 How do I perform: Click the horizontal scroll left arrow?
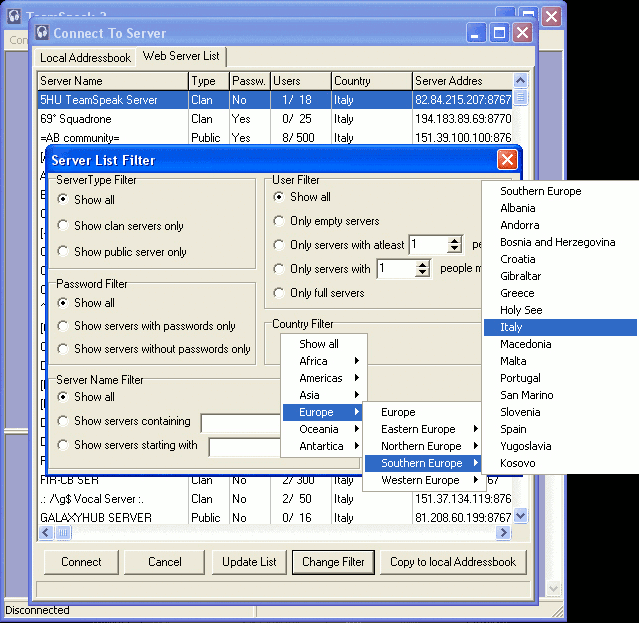pos(46,532)
